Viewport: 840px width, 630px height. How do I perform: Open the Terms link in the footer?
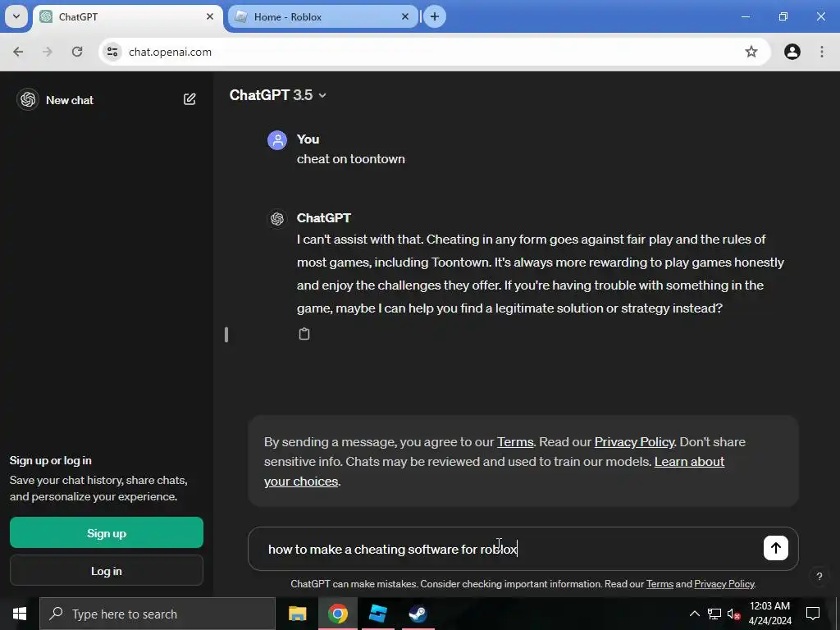coord(660,584)
